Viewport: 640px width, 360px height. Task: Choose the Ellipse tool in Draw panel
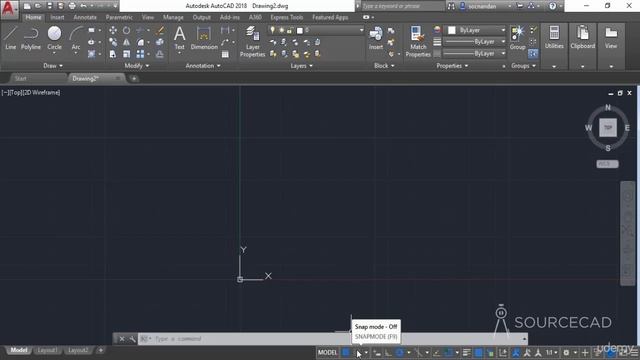[x=91, y=42]
